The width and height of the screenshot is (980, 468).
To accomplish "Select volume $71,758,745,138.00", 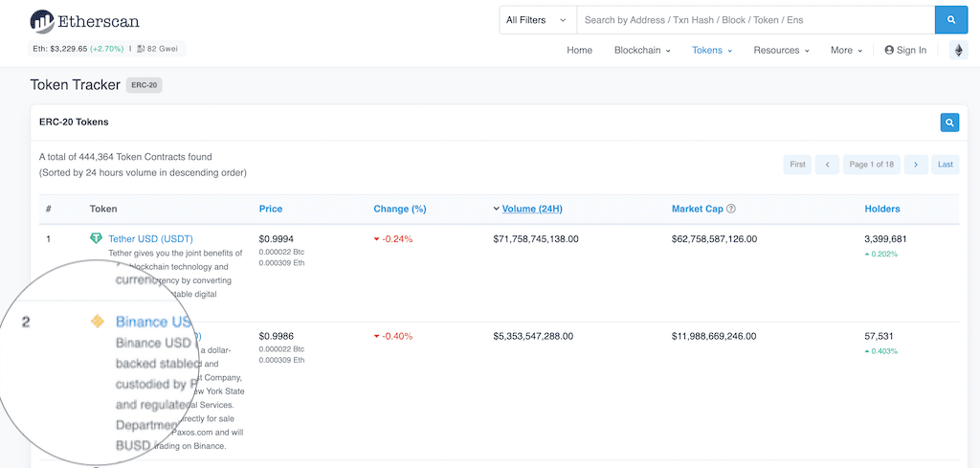I will (536, 238).
